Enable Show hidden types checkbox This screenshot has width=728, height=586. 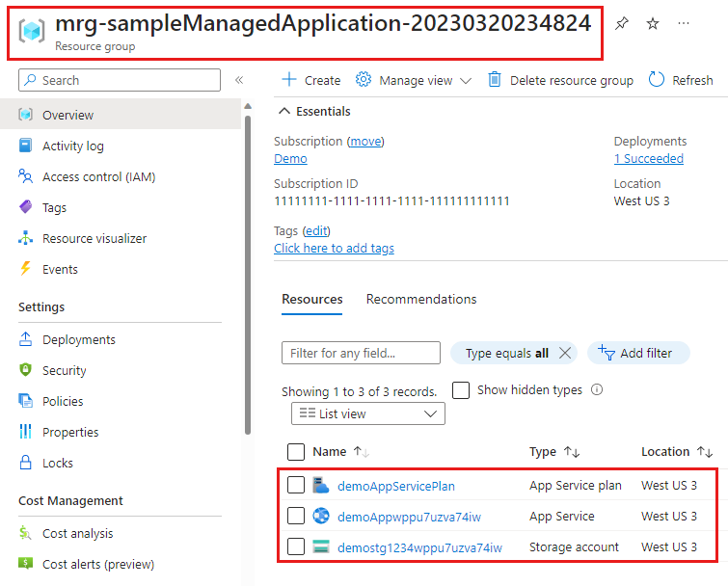[x=462, y=390]
